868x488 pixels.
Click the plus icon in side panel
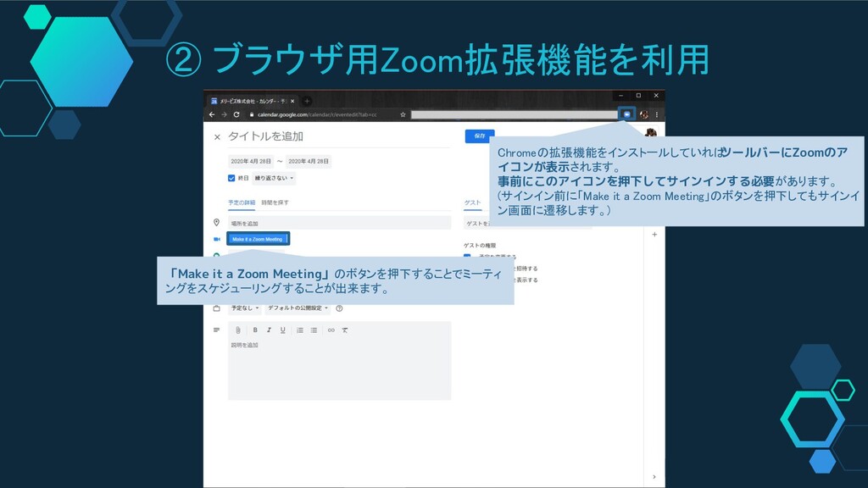click(x=654, y=235)
